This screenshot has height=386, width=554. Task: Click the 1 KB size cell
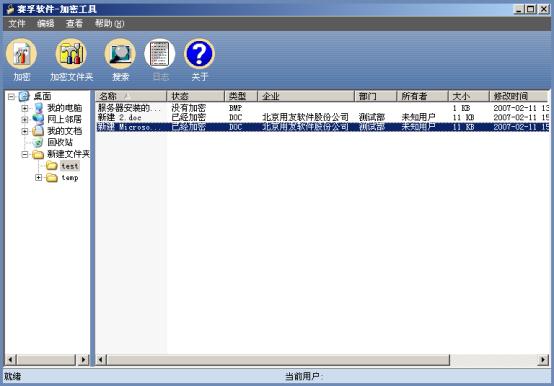(462, 108)
